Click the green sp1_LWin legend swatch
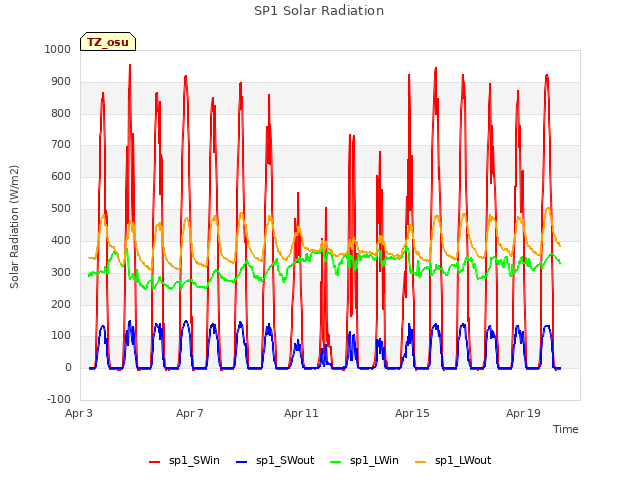640x480 pixels. 336,462
